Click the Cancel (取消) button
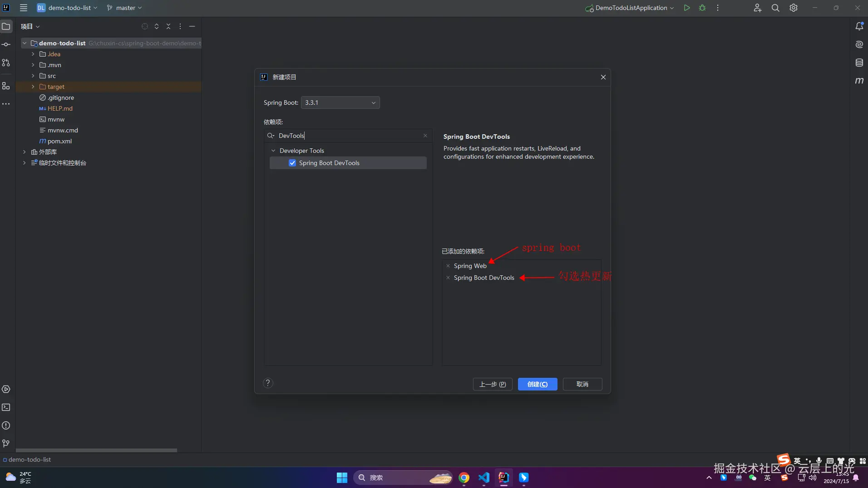868x488 pixels. (582, 384)
